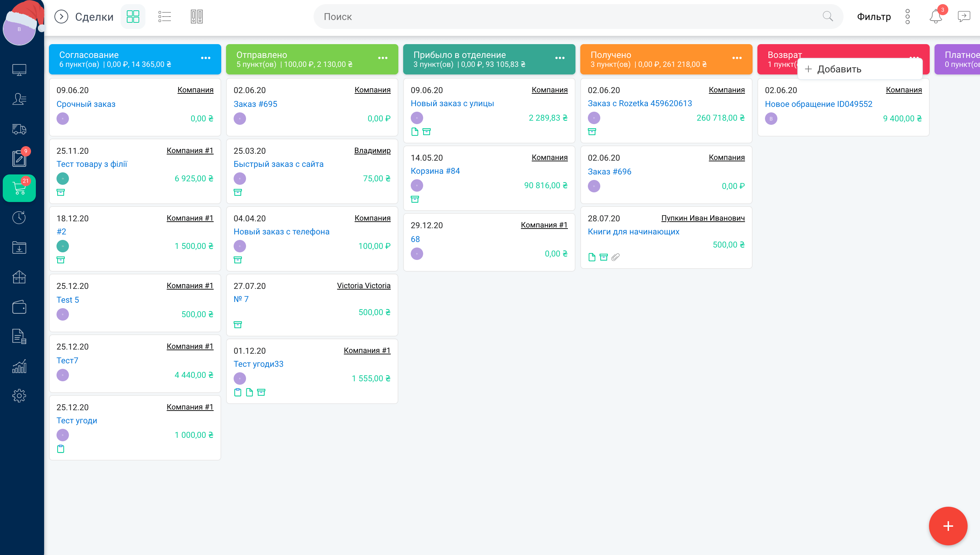The image size is (980, 555).
Task: Open Отправлено column three-dot menu
Action: pos(382,58)
